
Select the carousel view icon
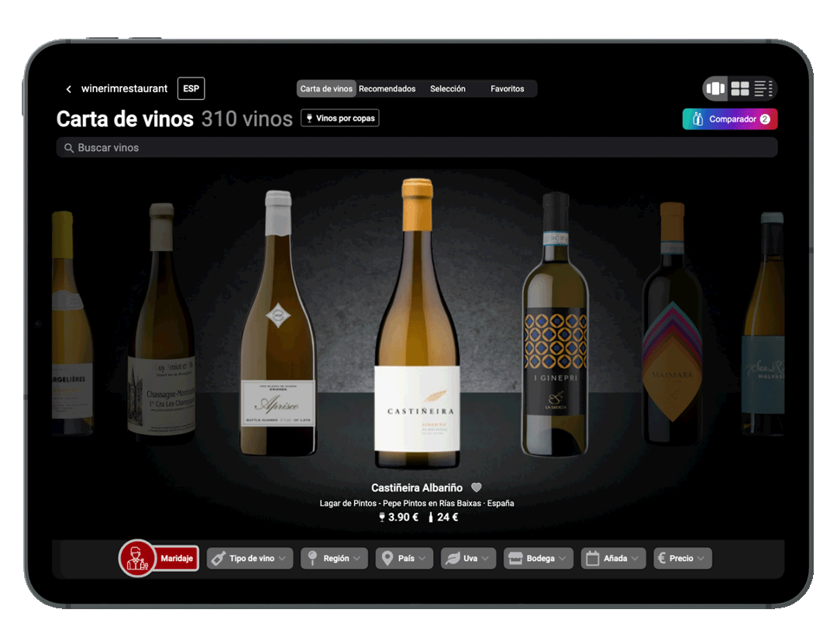(x=715, y=88)
